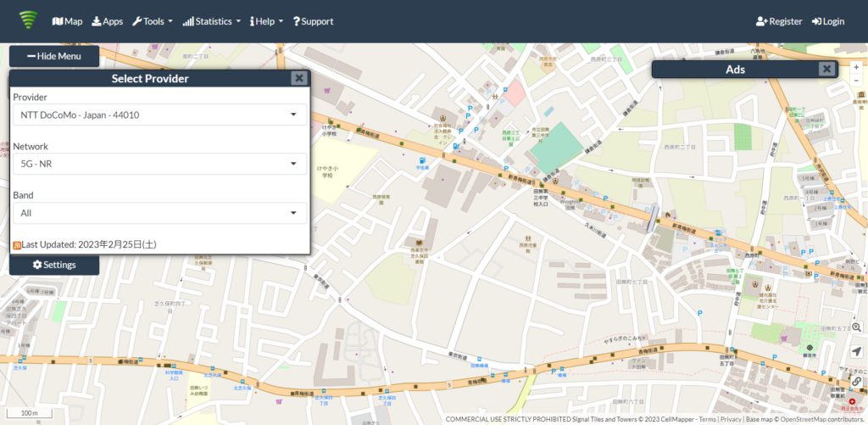This screenshot has width=868, height=425.
Task: Expand the Network dropdown showing 5G - NR
Action: pyautogui.click(x=159, y=164)
